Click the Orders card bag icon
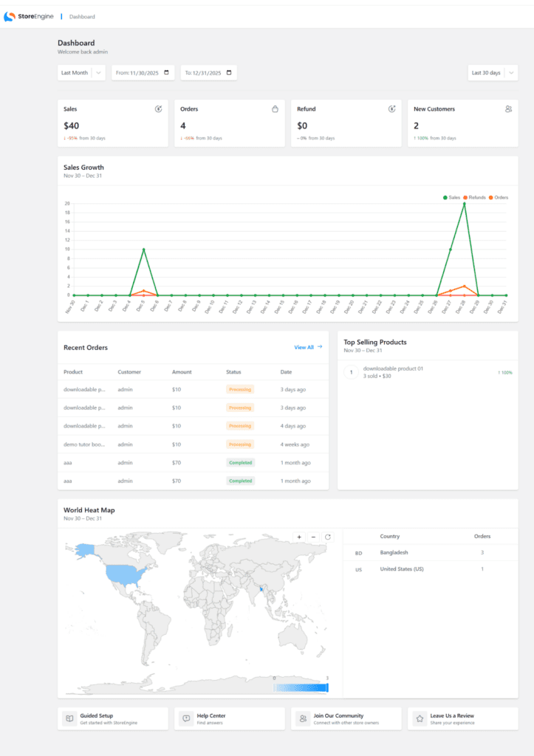This screenshot has width=534, height=756. tap(275, 109)
